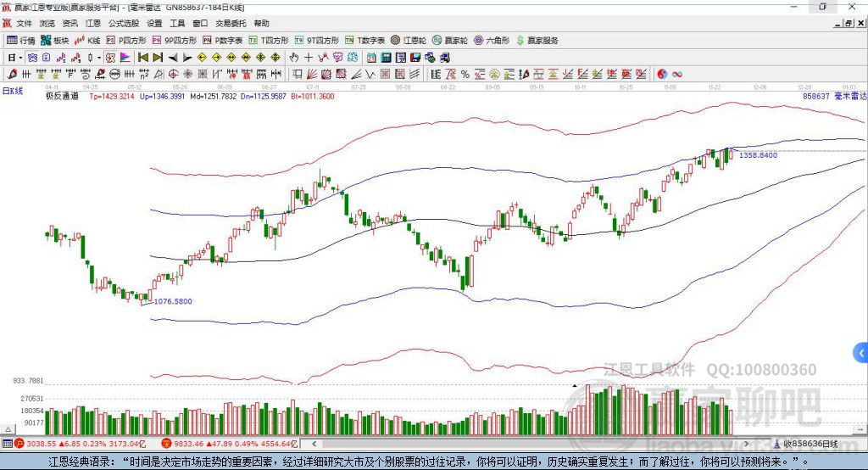Select the crosshair cursor tool
This screenshot has width=868, height=470.
[x=309, y=58]
